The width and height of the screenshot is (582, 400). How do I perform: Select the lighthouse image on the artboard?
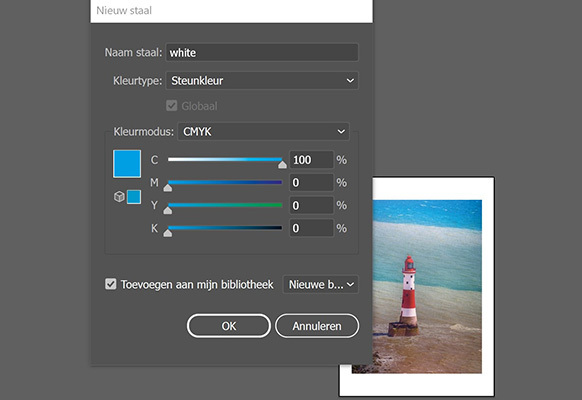pyautogui.click(x=427, y=286)
